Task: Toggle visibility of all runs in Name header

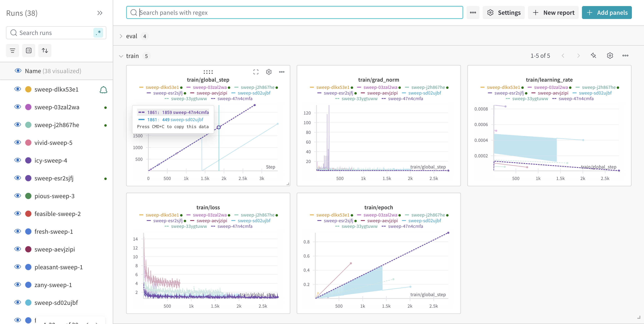Action: pos(18,71)
